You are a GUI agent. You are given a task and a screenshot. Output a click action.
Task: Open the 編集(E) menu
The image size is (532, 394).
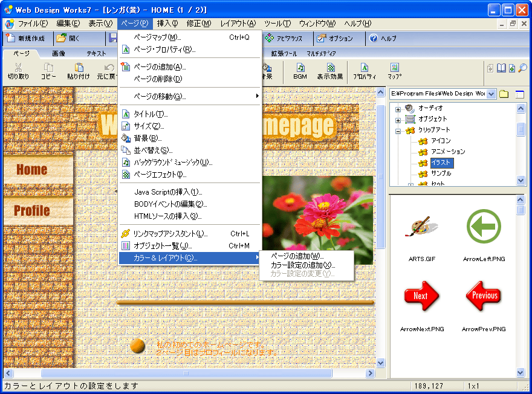(68, 24)
